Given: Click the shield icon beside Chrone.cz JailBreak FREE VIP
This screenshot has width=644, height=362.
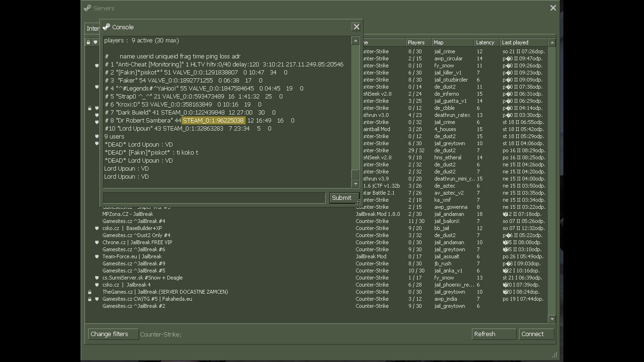Looking at the screenshot, I should coord(97,242).
